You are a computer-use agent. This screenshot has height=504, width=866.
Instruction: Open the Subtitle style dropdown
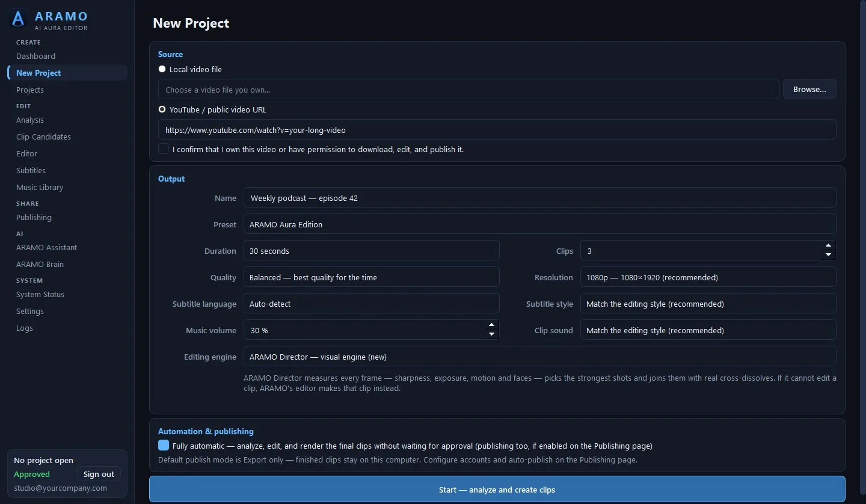click(708, 303)
